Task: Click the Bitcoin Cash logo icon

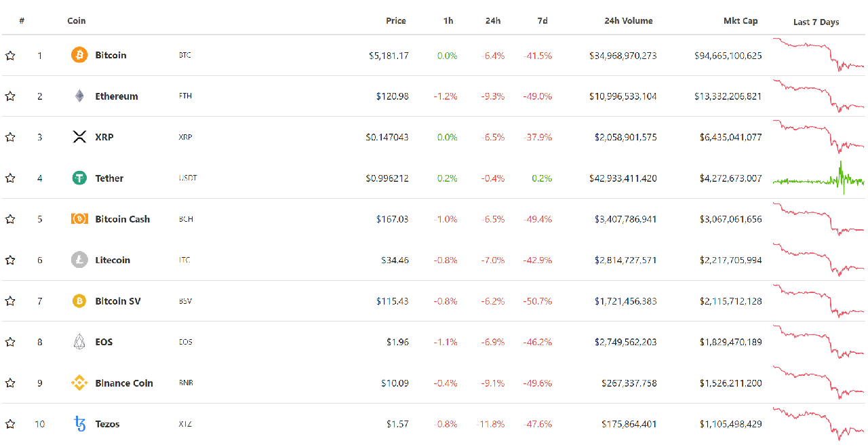Action: coord(79,219)
